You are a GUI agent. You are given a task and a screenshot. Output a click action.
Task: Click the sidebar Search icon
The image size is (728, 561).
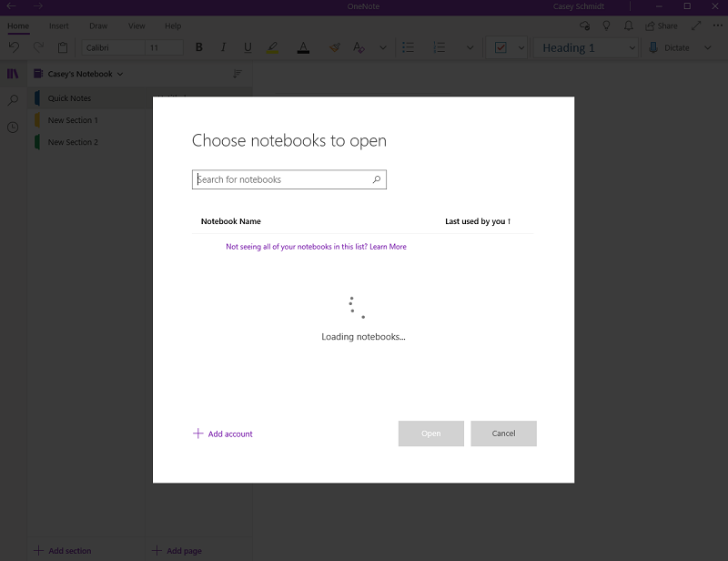[x=13, y=100]
